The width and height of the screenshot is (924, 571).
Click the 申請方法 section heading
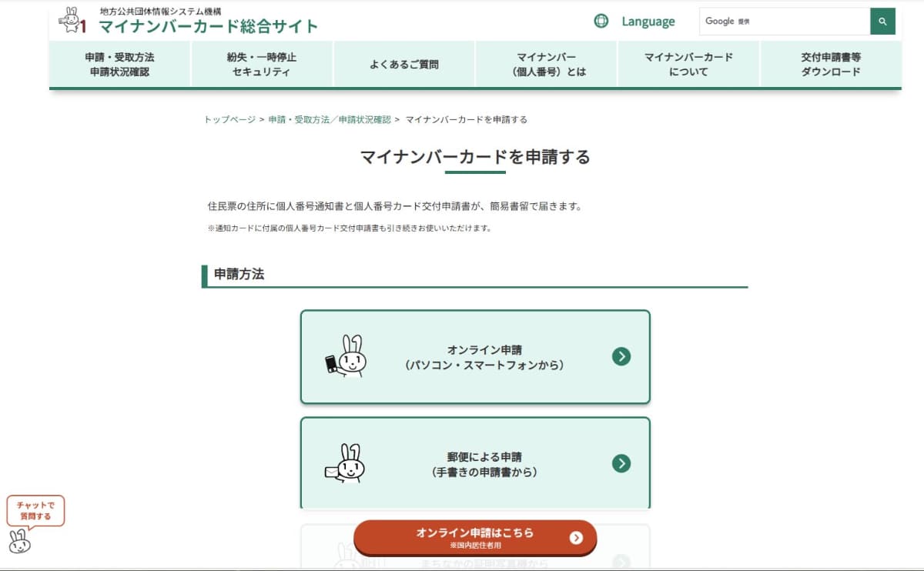point(239,274)
